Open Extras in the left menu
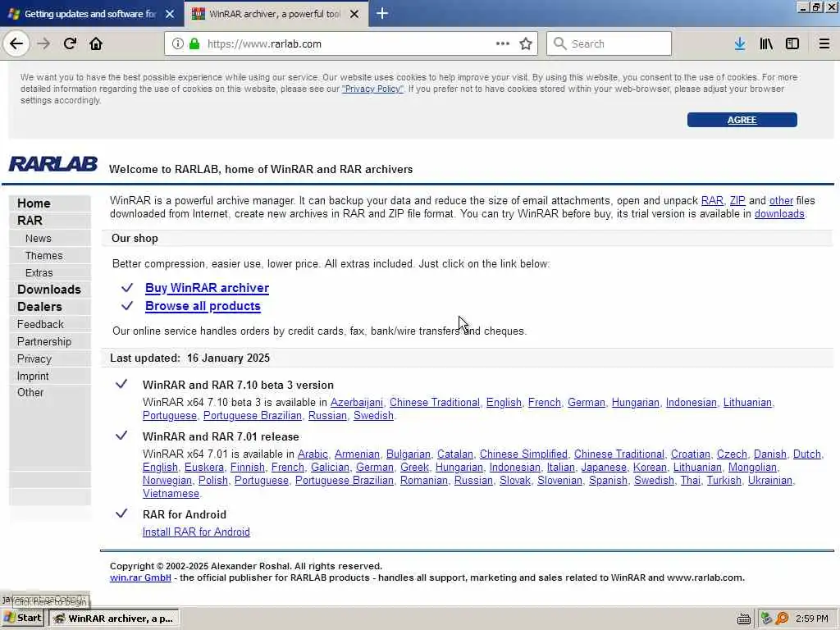This screenshot has width=840, height=630. coord(39,272)
